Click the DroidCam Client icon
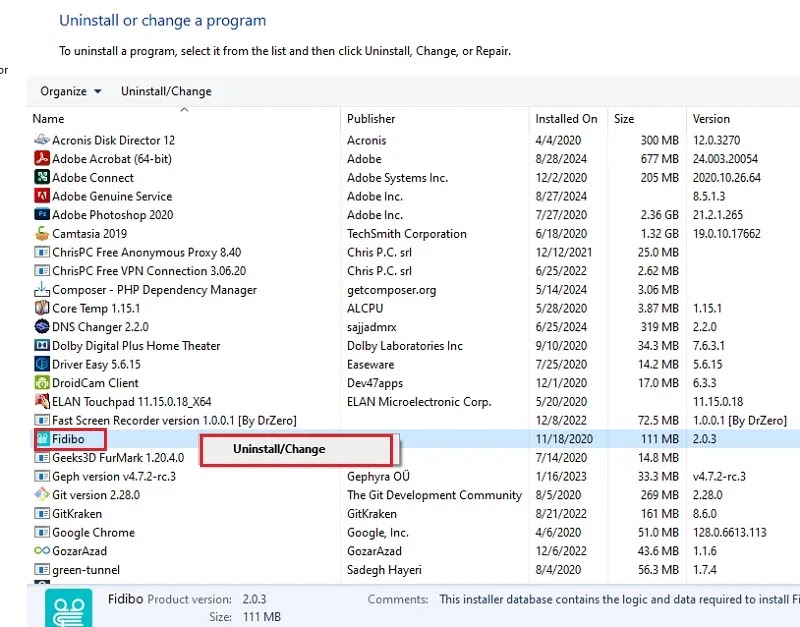 [42, 383]
